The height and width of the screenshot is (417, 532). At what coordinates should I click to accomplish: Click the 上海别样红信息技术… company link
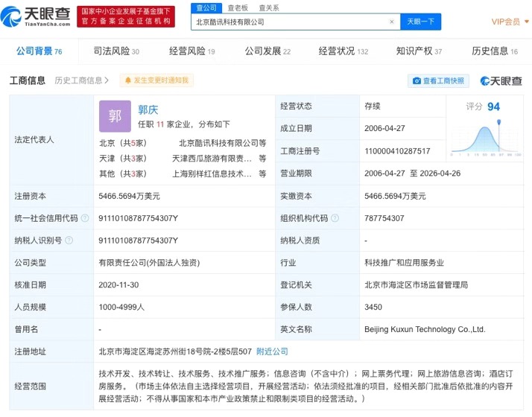tap(212, 174)
